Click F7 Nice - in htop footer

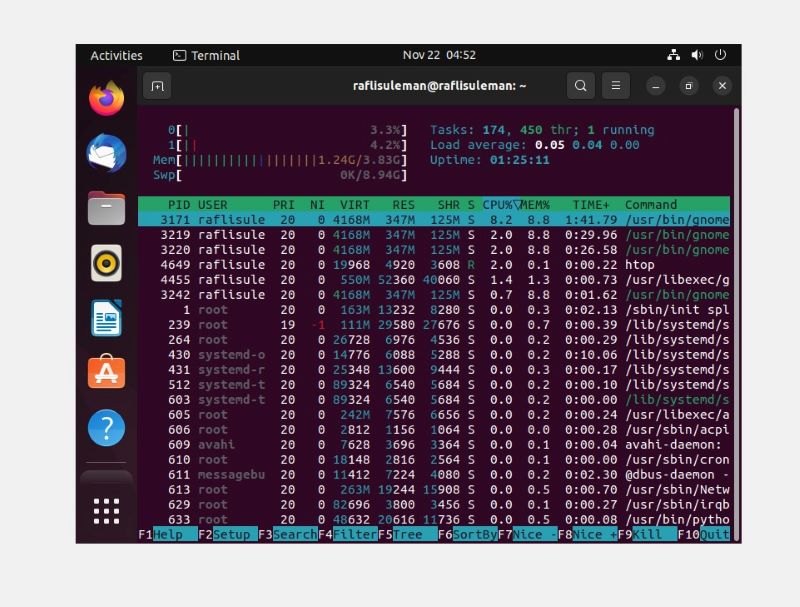click(528, 535)
